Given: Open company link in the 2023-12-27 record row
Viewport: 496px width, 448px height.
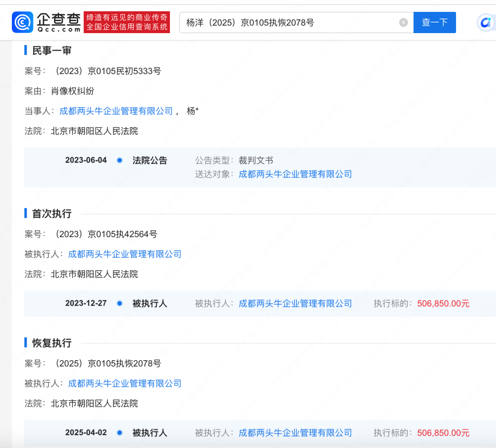Looking at the screenshot, I should point(295,303).
